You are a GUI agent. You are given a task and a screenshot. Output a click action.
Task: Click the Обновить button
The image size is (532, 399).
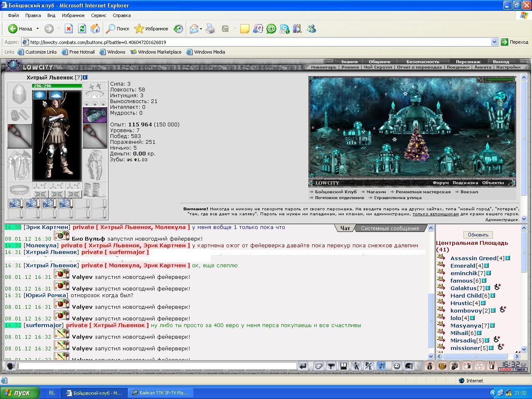tap(478, 235)
